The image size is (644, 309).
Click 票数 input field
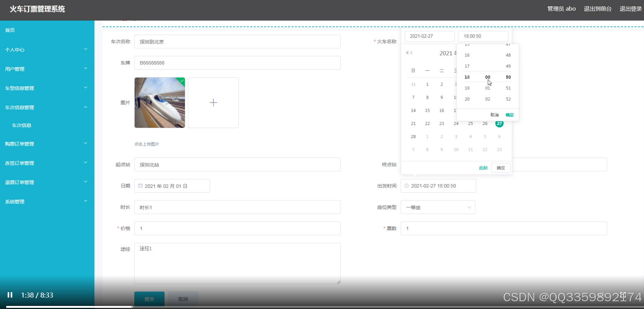[x=504, y=228]
